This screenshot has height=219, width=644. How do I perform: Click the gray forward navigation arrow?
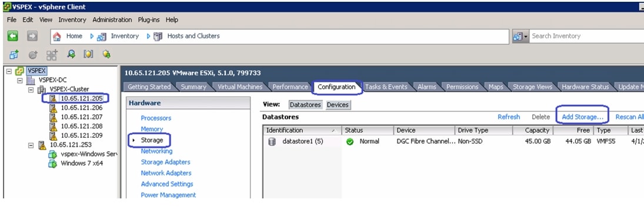point(32,36)
